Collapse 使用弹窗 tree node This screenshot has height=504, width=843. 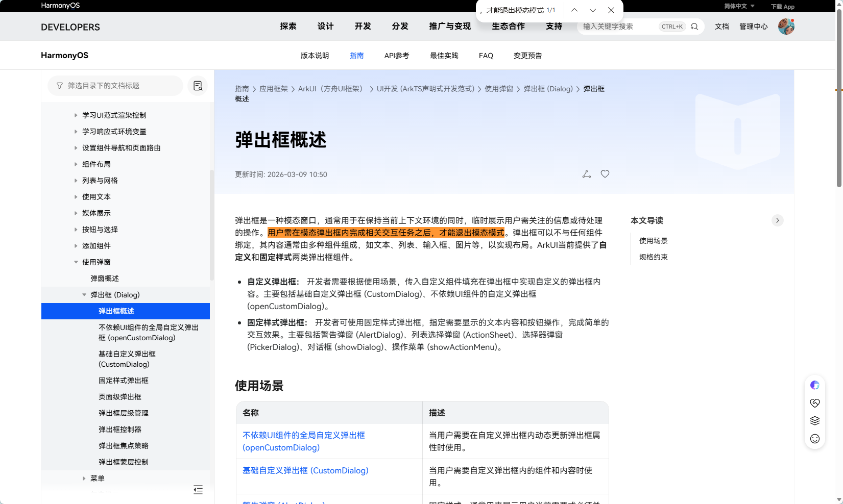[x=76, y=262]
